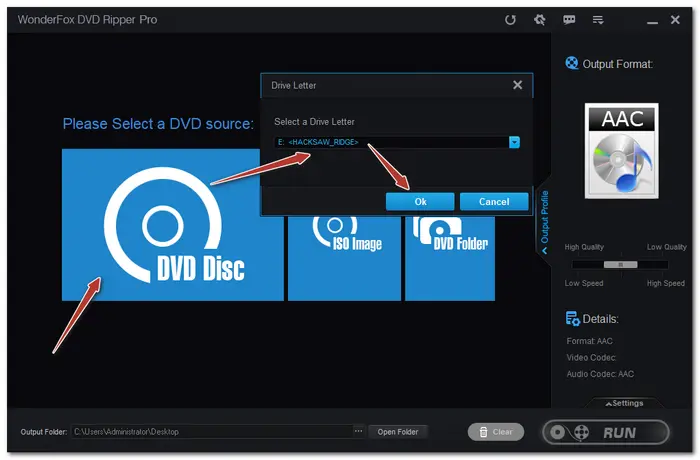The width and height of the screenshot is (700, 460).
Task: Adjust the quality/speed slider handle
Action: click(621, 265)
